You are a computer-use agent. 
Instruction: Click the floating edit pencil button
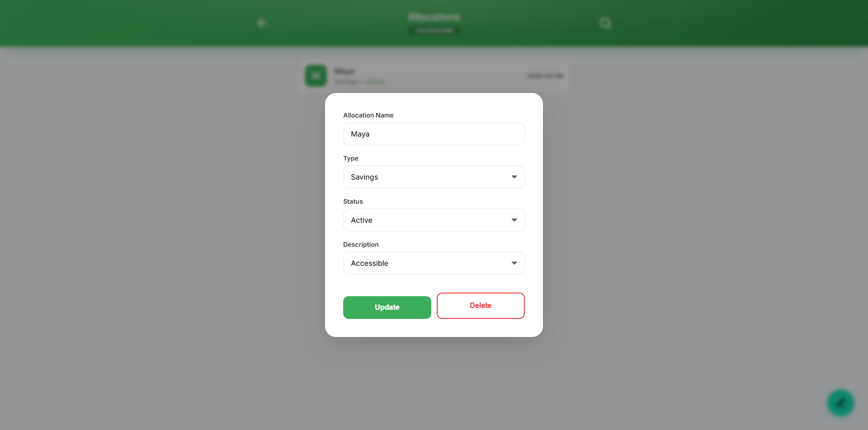tap(840, 403)
